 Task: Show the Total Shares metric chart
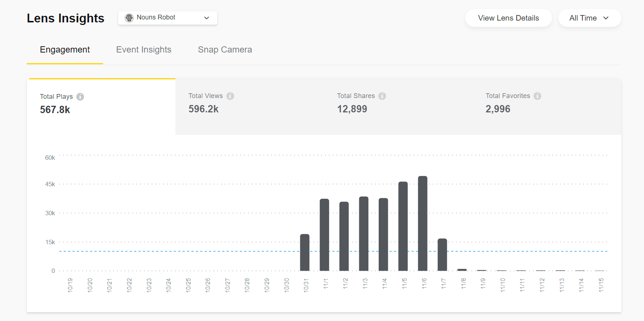click(x=398, y=106)
